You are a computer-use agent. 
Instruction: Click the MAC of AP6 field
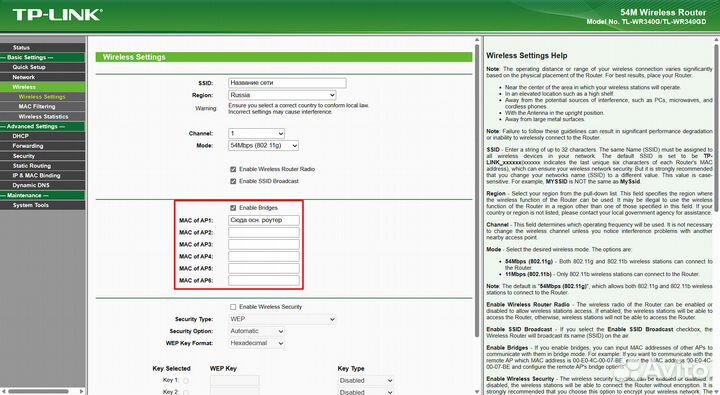point(264,280)
